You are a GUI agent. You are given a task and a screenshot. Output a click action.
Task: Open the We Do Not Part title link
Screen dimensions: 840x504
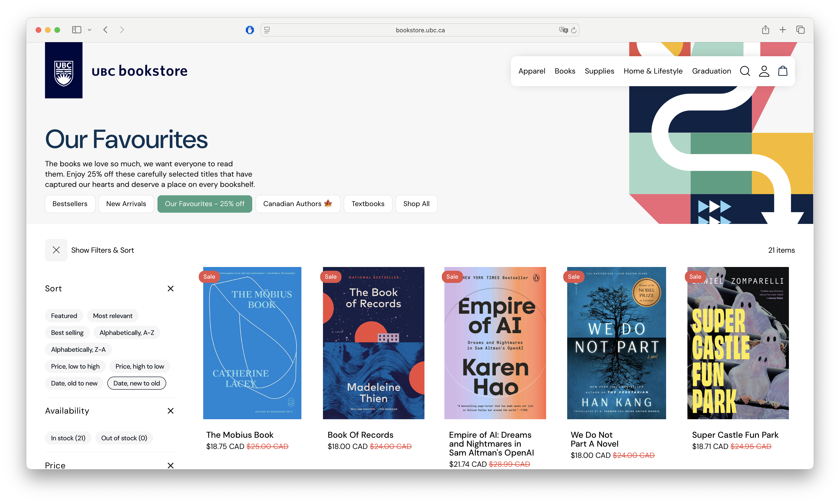coord(594,439)
